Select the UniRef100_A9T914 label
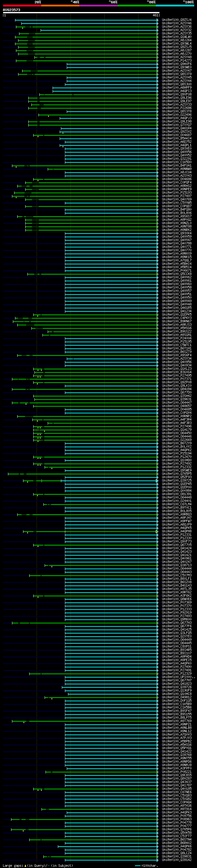The height and width of the screenshot is (868, 197). tap(176, 809)
